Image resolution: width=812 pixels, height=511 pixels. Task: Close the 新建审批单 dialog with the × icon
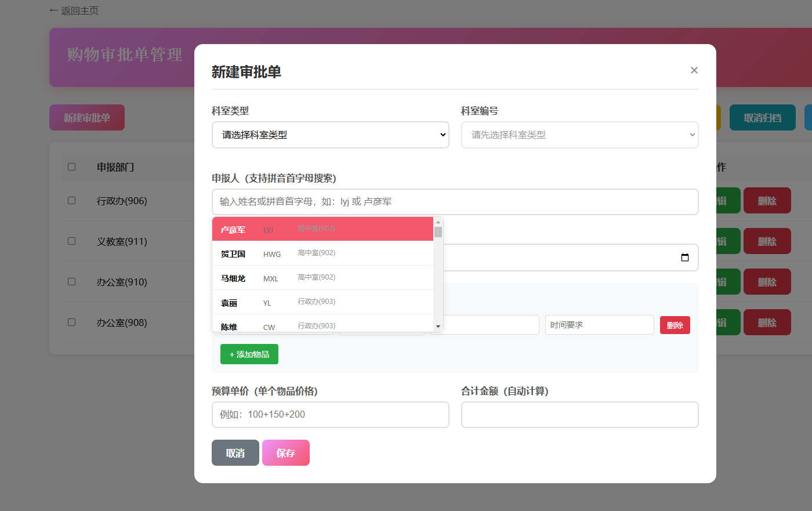point(694,70)
